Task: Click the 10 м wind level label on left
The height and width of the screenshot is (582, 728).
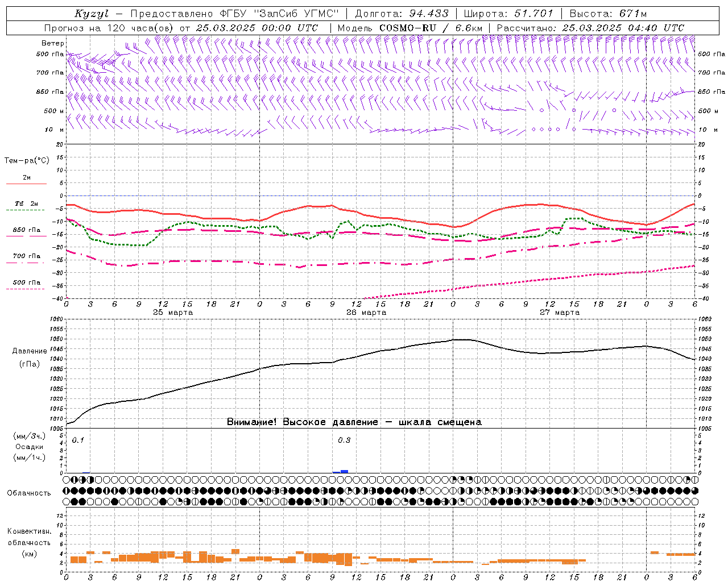Action: (55, 130)
